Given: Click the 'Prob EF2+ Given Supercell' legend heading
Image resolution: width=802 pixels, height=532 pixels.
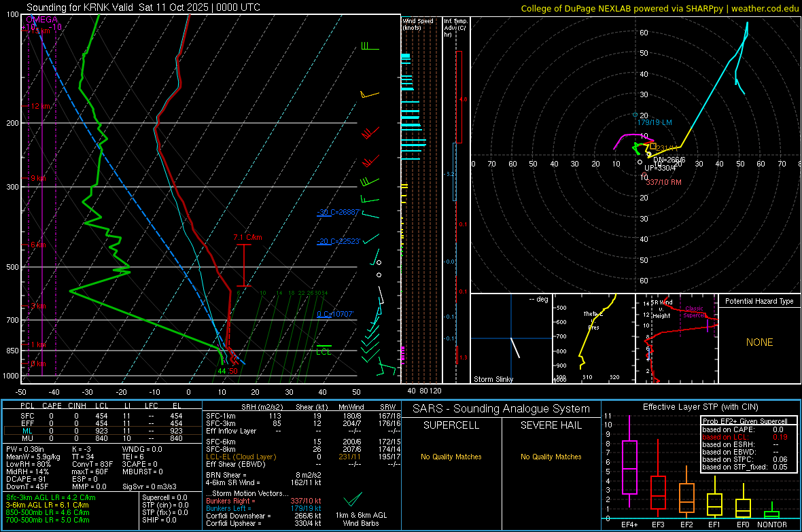Looking at the screenshot, I should [x=745, y=421].
